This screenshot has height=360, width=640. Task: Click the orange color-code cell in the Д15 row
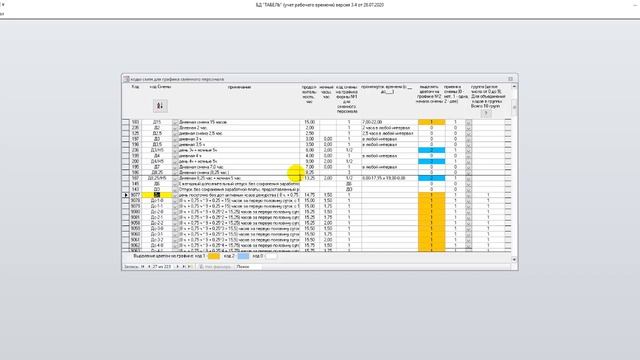coord(431,122)
